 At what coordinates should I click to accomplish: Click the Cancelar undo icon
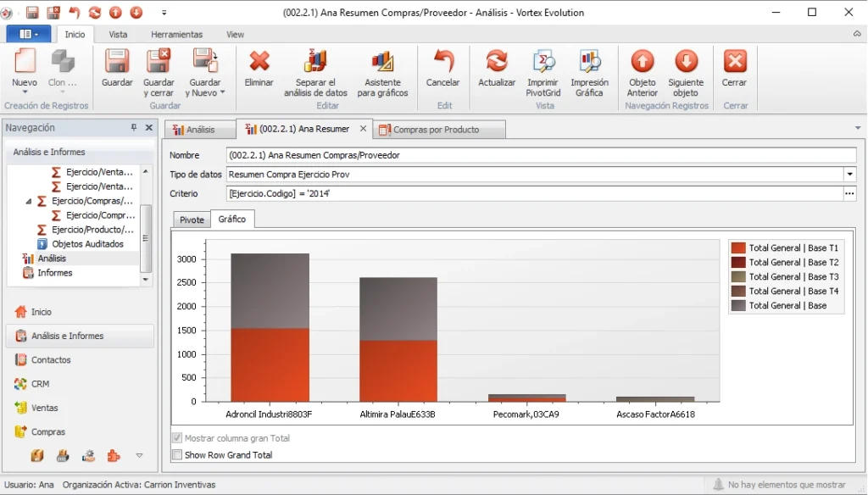point(442,61)
